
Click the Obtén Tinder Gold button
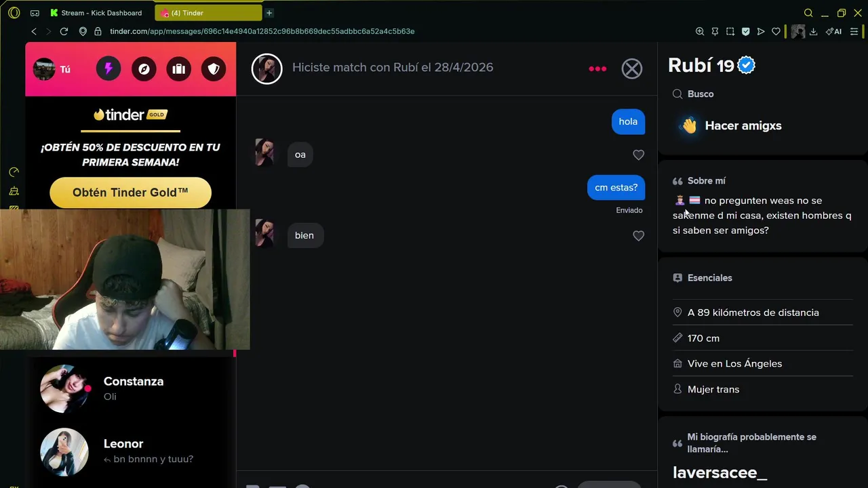[x=130, y=192]
